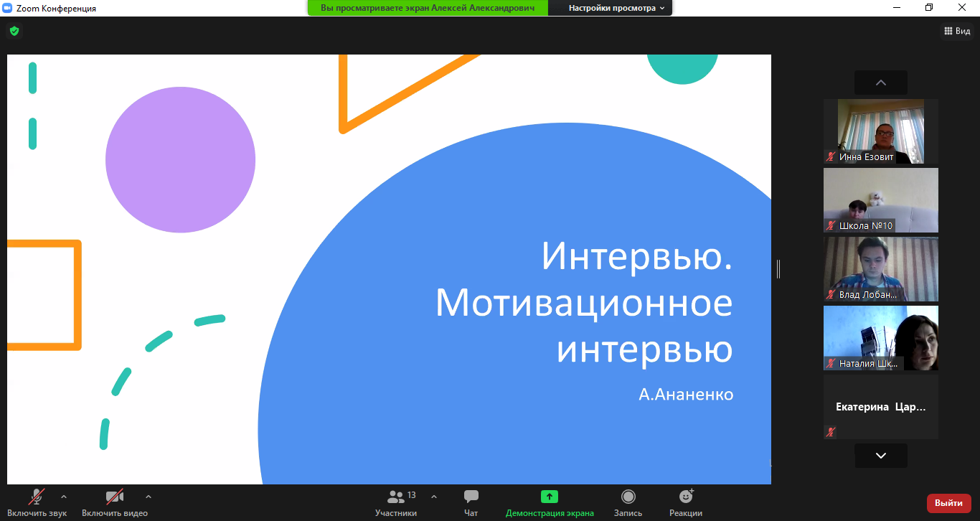Click the green encryption shield icon
This screenshot has width=980, height=521.
[14, 31]
